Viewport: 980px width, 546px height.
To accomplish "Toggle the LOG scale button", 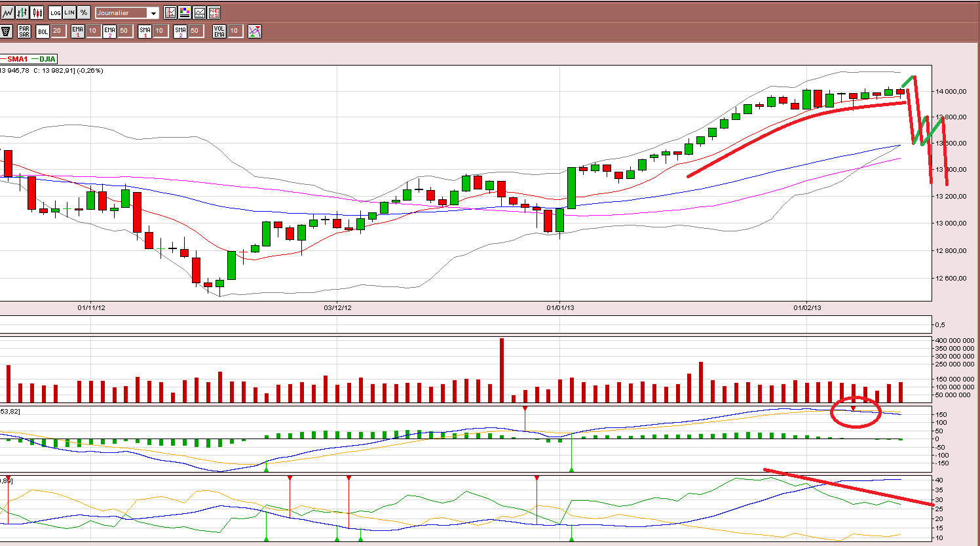I will tap(55, 12).
